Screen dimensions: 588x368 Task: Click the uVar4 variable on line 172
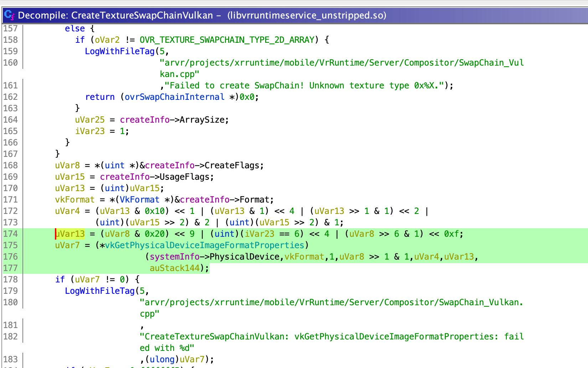coord(67,211)
